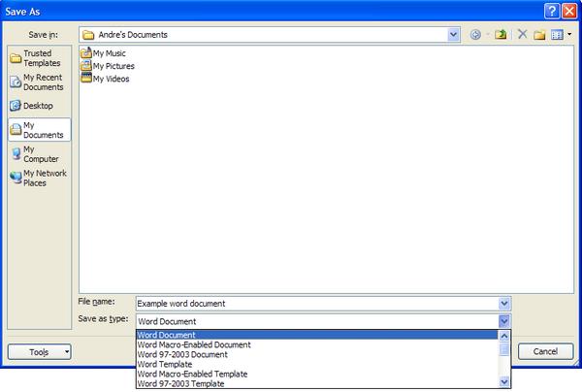582x392 pixels.
Task: Click type list scrollbar up arrow
Action: point(504,336)
